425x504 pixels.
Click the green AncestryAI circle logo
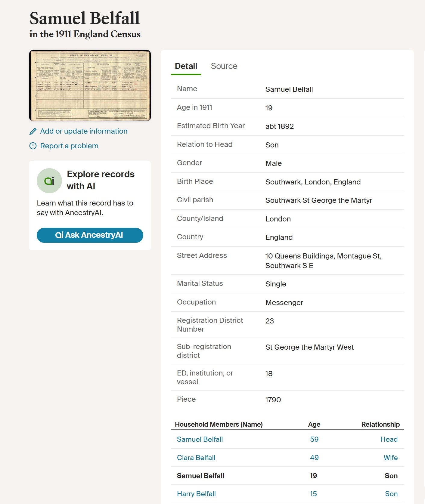coord(49,181)
